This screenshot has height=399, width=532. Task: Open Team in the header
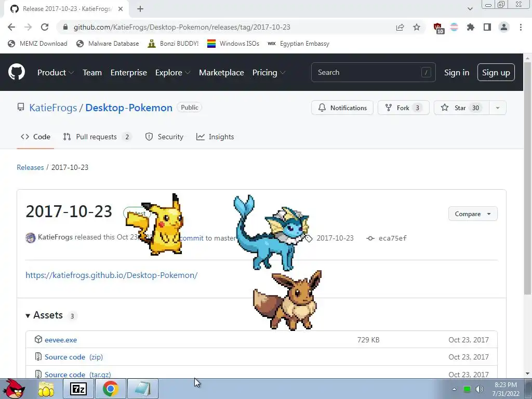point(92,72)
